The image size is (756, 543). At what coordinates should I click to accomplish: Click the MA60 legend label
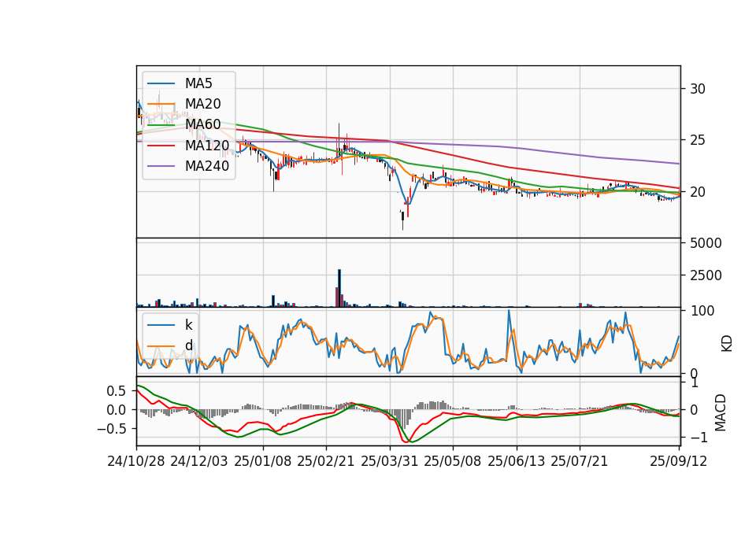click(x=202, y=125)
